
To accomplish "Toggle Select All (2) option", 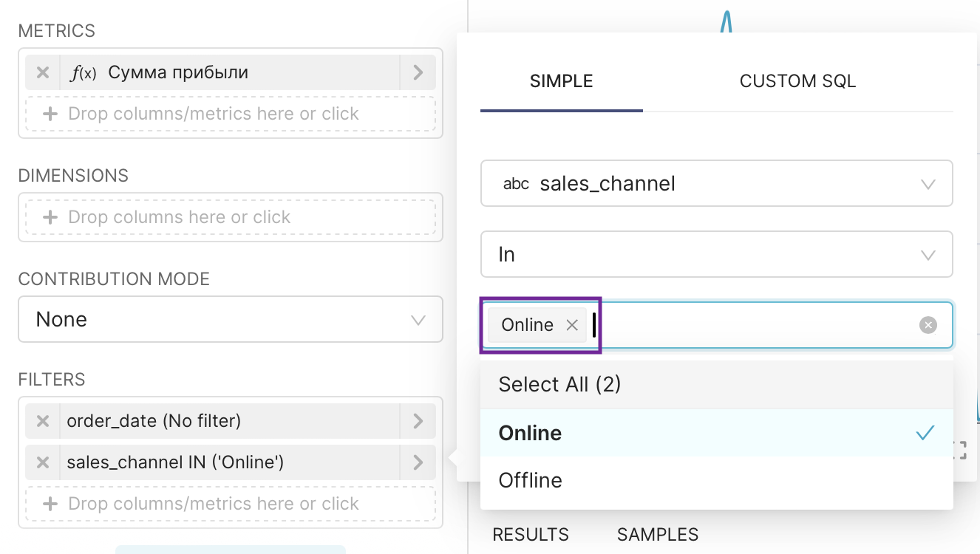I will pyautogui.click(x=559, y=384).
